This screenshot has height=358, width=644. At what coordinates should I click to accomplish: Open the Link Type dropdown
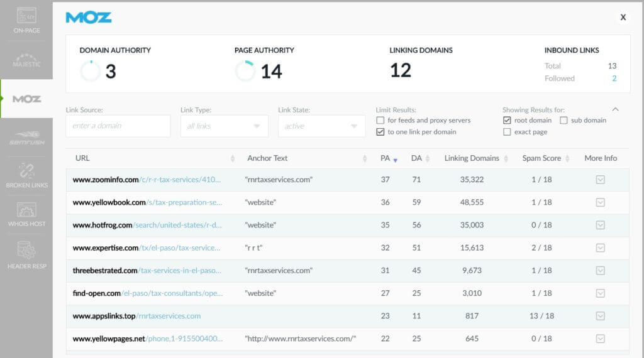225,126
